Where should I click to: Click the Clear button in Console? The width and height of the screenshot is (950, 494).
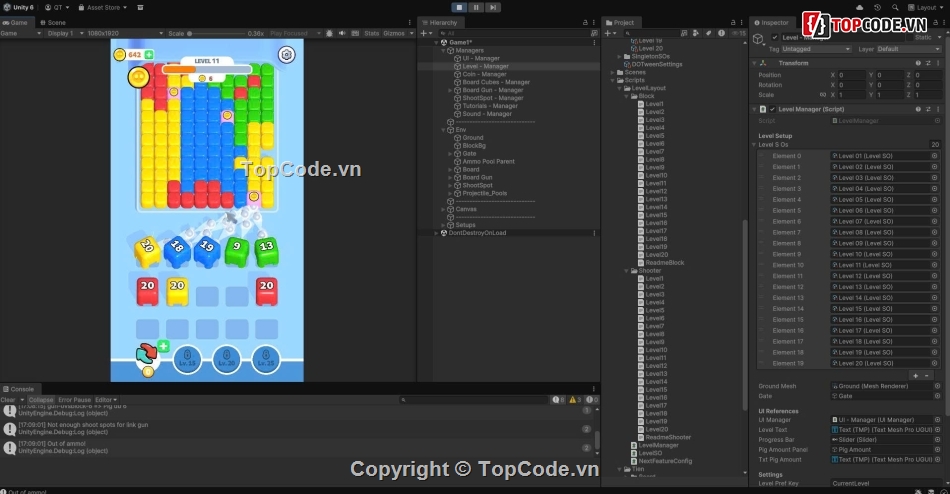click(8, 400)
